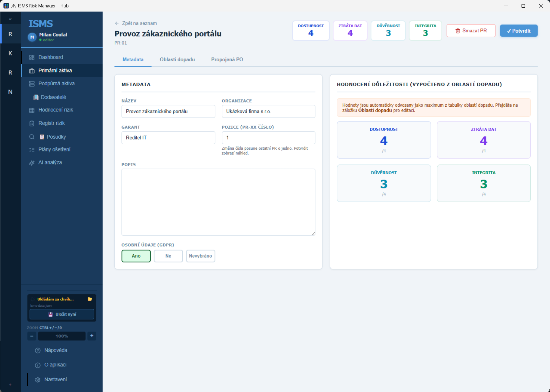Image resolution: width=550 pixels, height=392 pixels.
Task: Open O aplikaci info page
Action: point(62,365)
